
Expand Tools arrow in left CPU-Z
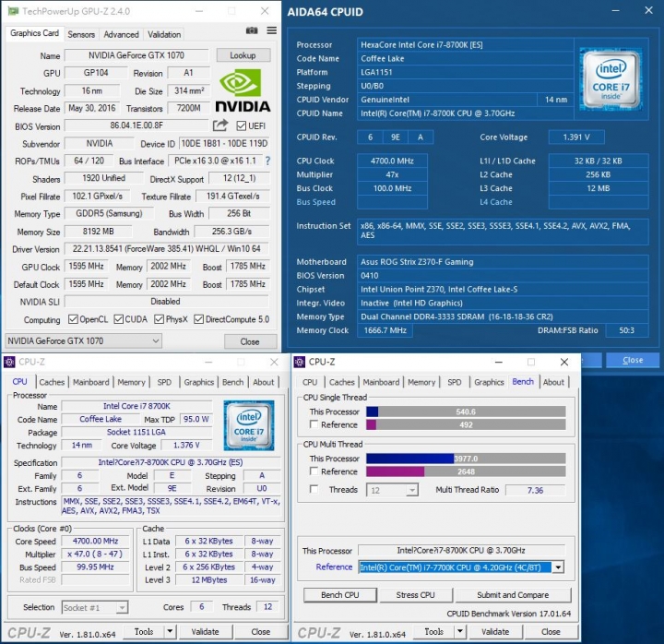[170, 632]
